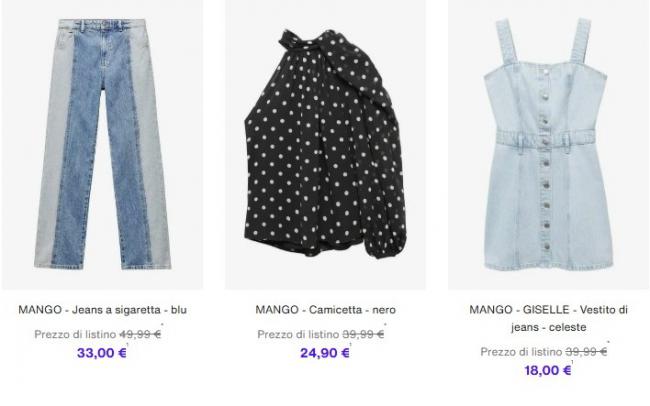Click the 'MANGO - Camicetta - nero' title
Viewport: 650px width, 406px height.
click(325, 310)
